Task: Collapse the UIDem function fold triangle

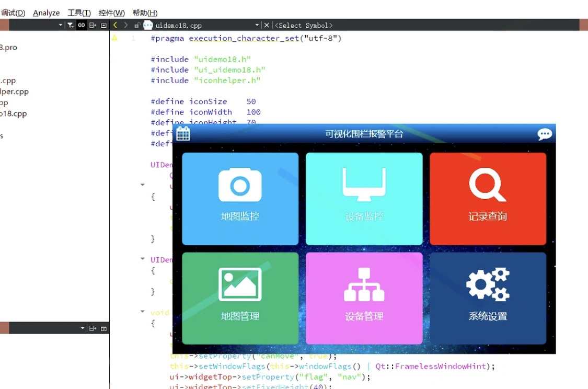Action: coord(142,184)
